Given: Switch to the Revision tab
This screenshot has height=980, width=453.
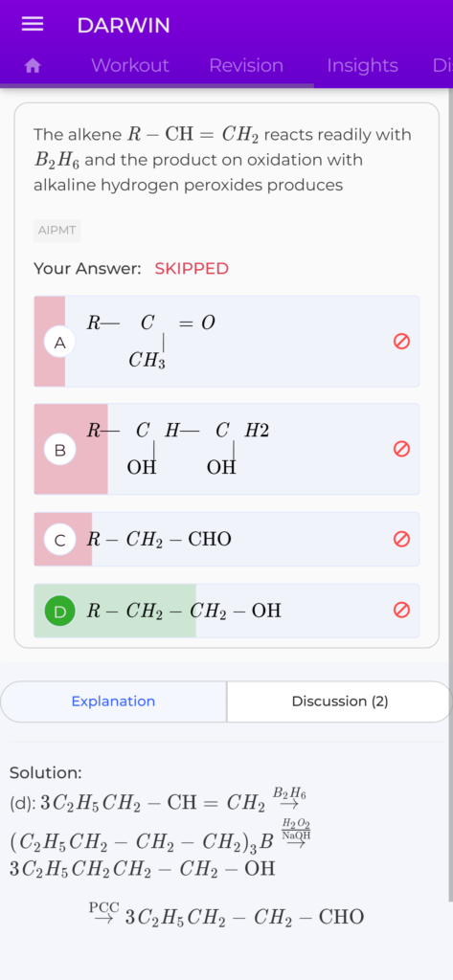Looking at the screenshot, I should 246,66.
